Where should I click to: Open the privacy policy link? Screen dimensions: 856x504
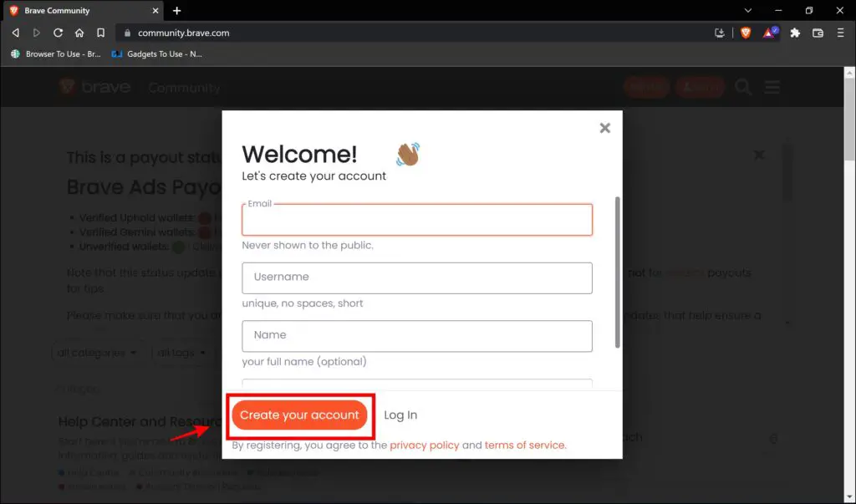tap(424, 445)
